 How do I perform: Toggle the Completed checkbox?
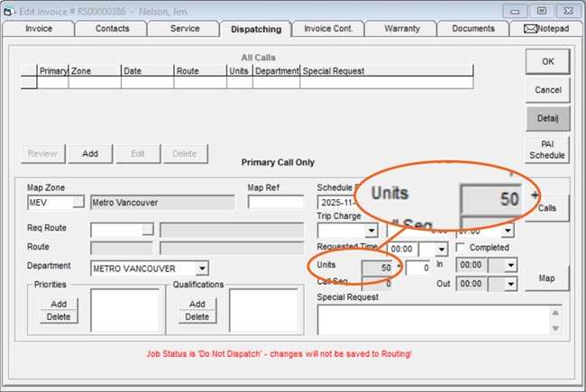(x=462, y=248)
